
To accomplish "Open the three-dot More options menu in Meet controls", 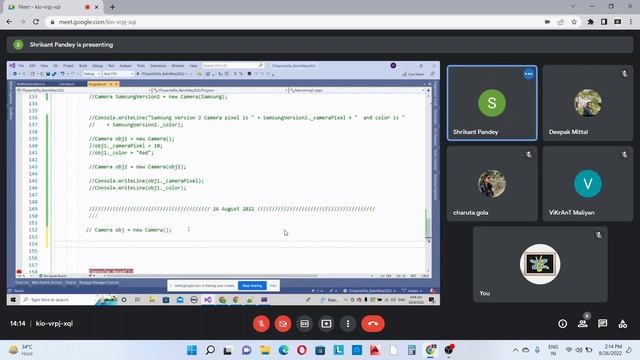I will coord(348,324).
